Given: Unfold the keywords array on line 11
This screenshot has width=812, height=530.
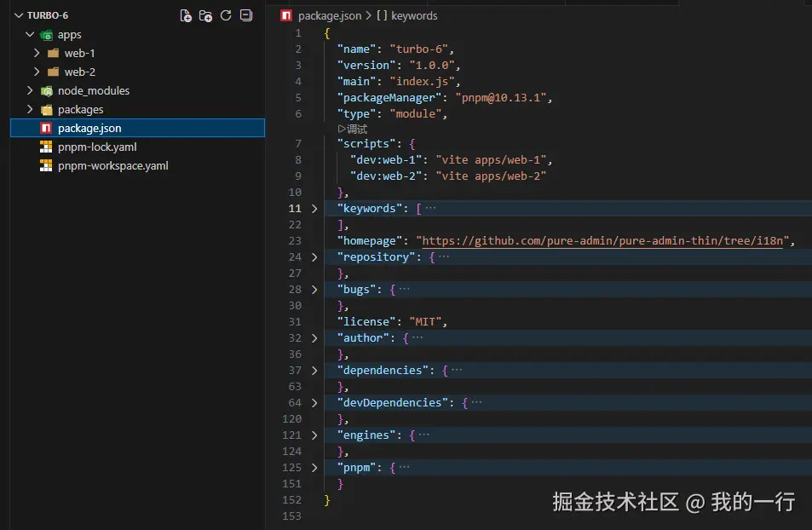Looking at the screenshot, I should click(x=314, y=209).
